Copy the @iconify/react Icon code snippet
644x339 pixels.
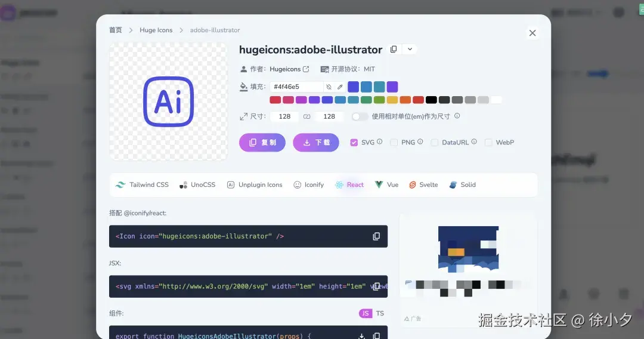tap(376, 236)
